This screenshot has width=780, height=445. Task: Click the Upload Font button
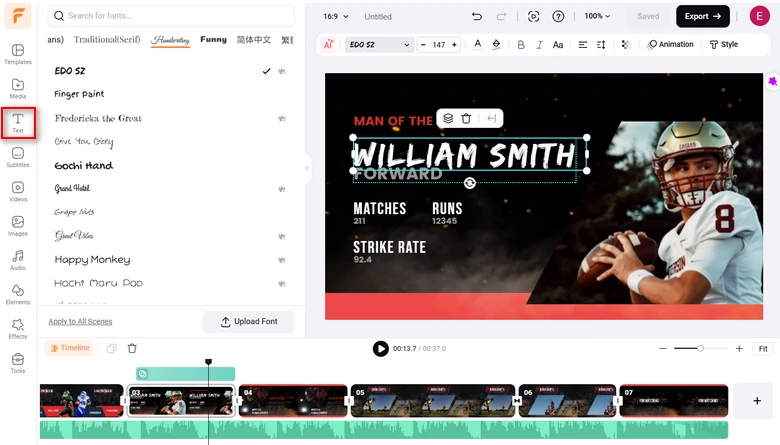point(249,322)
